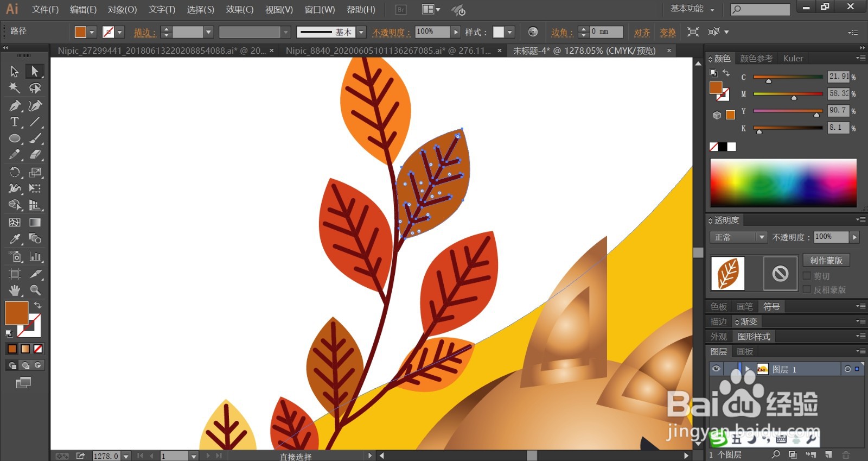868x461 pixels.
Task: Click the CMYK color spectrum bar
Action: (x=783, y=182)
